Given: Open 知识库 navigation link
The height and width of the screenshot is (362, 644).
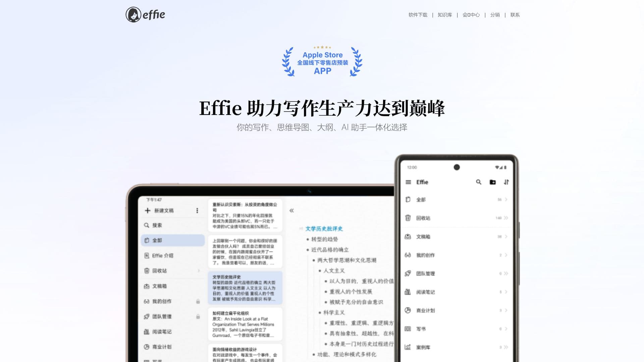Looking at the screenshot, I should pos(445,15).
